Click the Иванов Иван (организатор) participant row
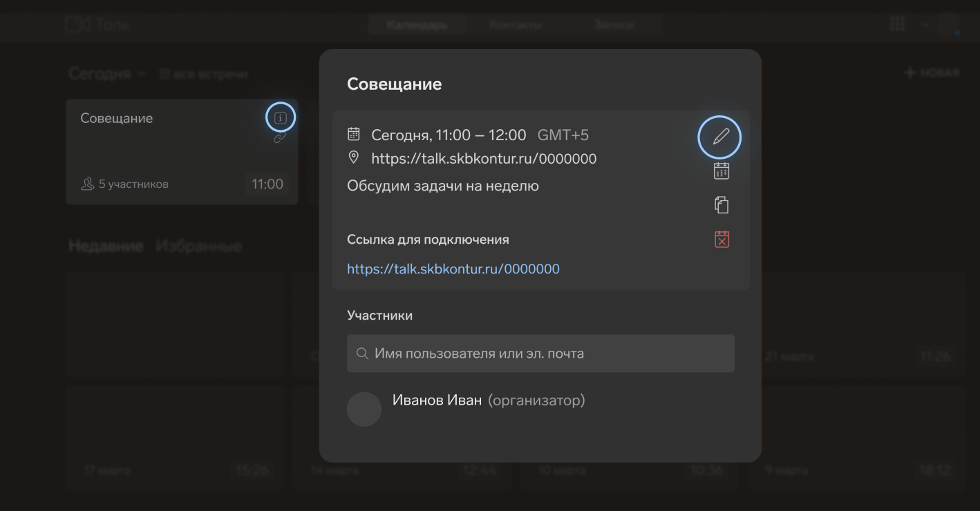The width and height of the screenshot is (980, 511). [x=540, y=409]
